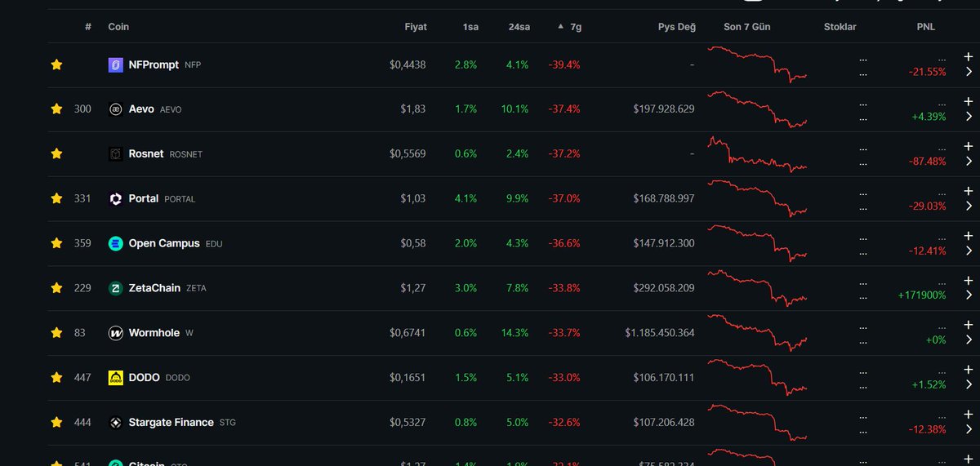Expand DODO row with right chevron
Screen dimensions: 980x466
969,385
